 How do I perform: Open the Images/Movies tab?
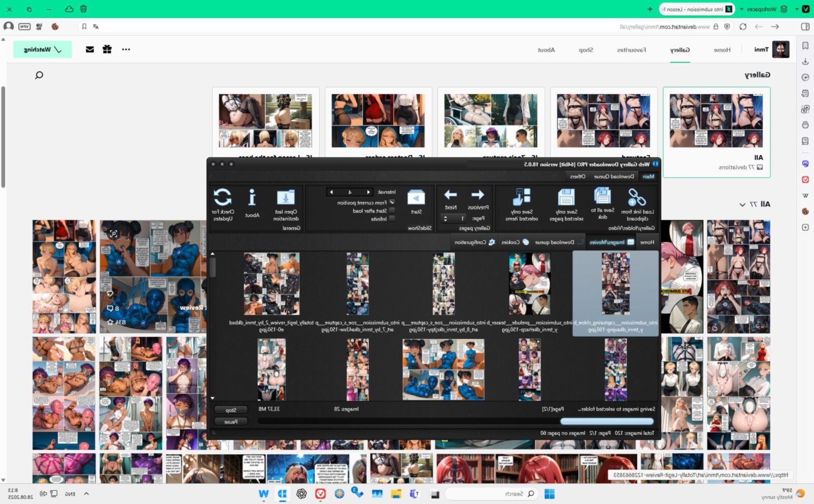(x=612, y=242)
